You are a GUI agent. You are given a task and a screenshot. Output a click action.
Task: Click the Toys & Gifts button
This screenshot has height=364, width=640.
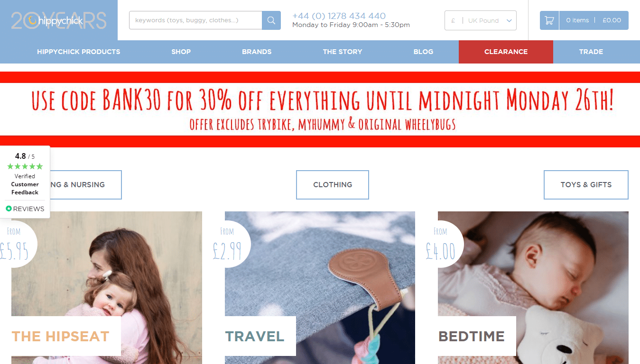[x=586, y=185]
